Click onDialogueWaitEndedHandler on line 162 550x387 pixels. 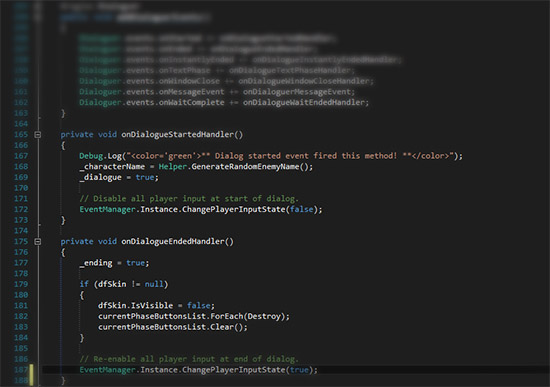pyautogui.click(x=304, y=103)
